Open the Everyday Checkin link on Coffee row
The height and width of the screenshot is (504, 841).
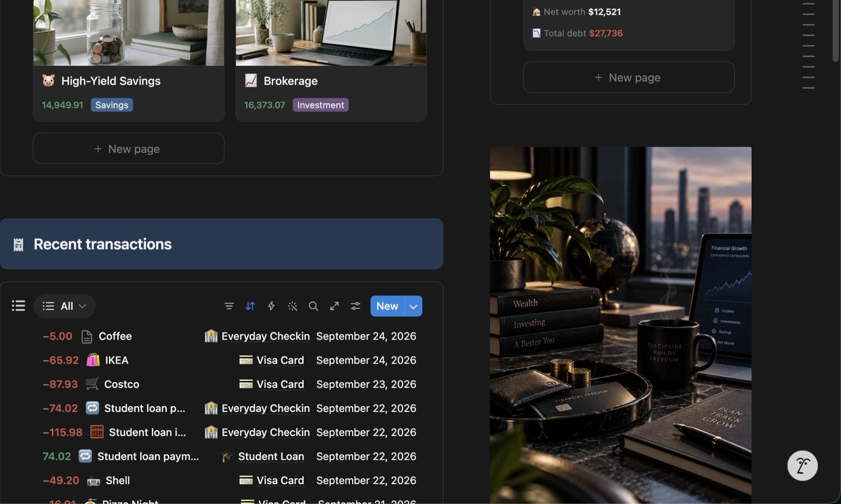(265, 336)
